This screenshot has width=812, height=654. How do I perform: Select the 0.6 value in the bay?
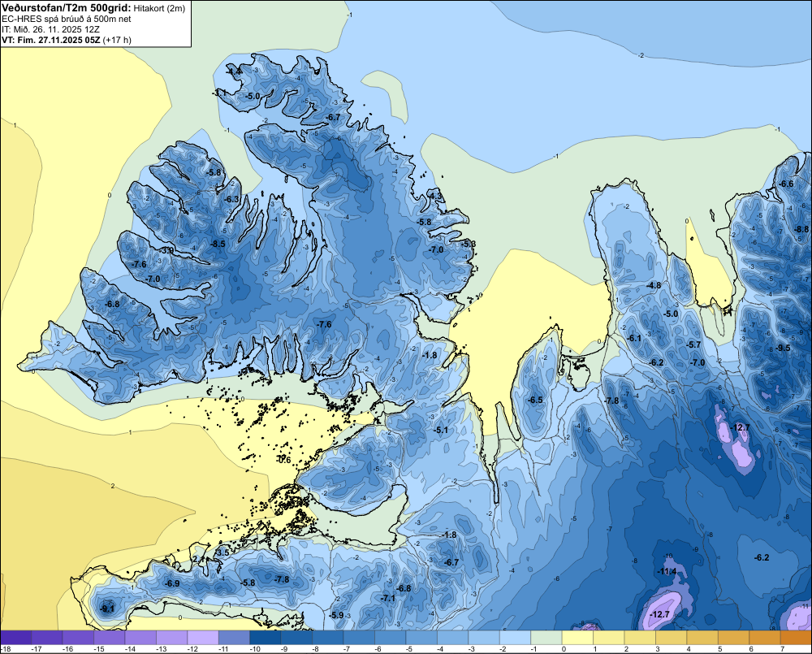284,460
